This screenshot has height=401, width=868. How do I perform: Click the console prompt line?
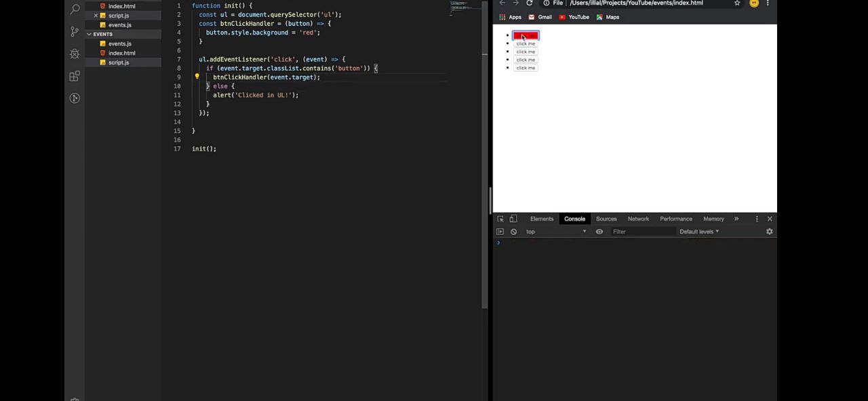point(635,243)
